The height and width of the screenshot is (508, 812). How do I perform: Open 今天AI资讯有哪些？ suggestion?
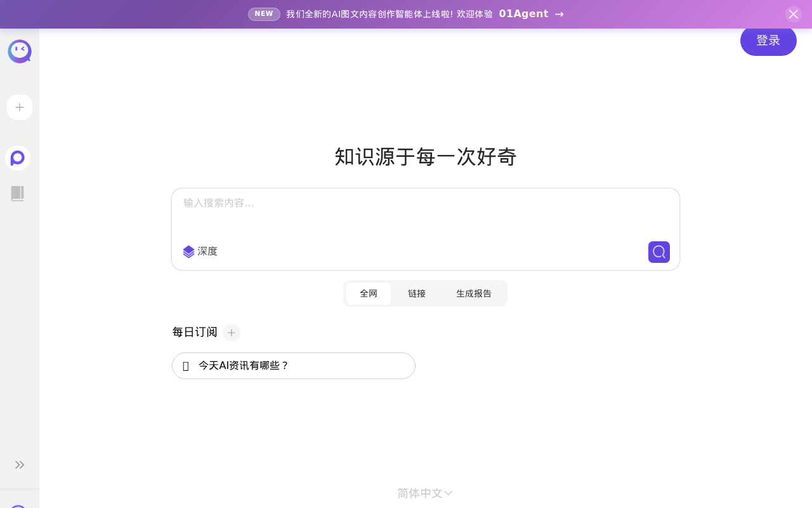pos(294,366)
